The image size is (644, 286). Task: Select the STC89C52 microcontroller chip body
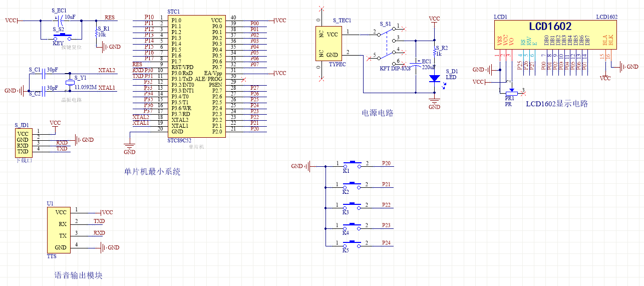[x=196, y=76]
